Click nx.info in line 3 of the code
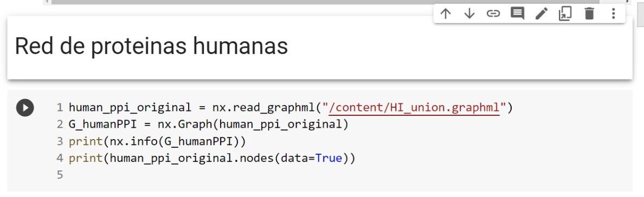The image size is (644, 197). click(x=133, y=141)
